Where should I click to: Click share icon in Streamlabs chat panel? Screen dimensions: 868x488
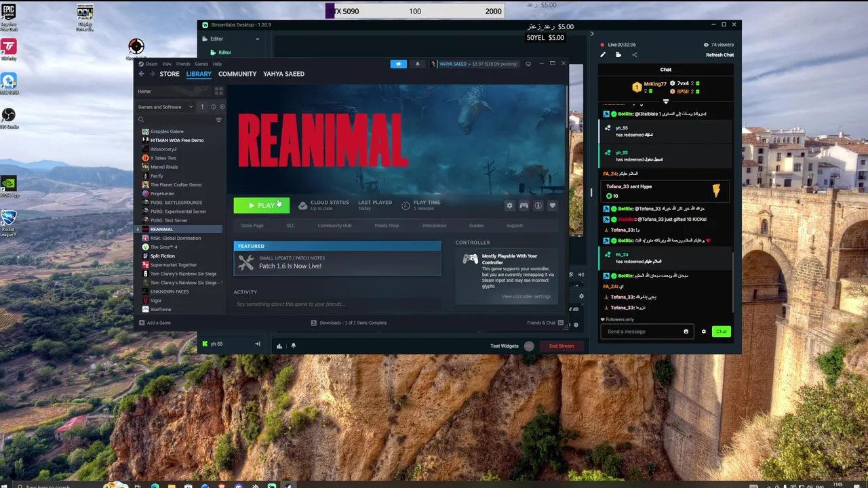[x=635, y=55]
